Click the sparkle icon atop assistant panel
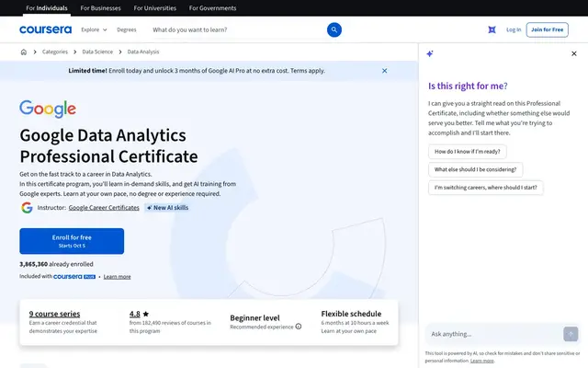 click(430, 53)
